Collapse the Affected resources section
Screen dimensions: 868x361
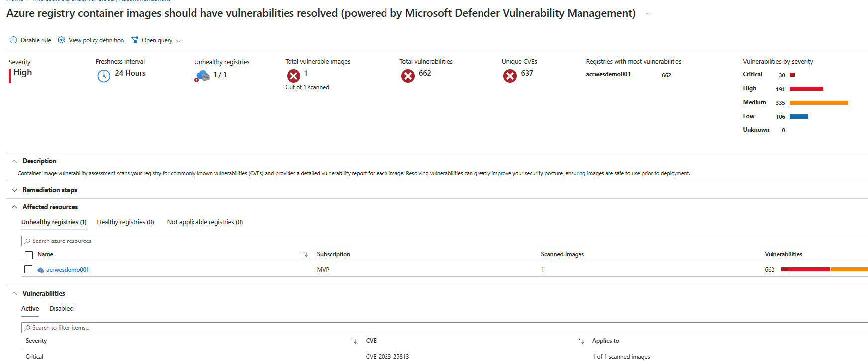pyautogui.click(x=14, y=207)
